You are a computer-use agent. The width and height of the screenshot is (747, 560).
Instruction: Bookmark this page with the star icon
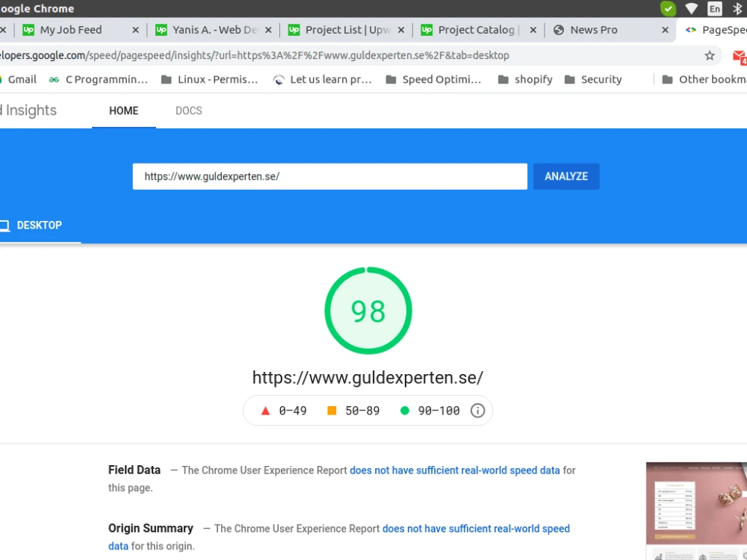tap(710, 56)
